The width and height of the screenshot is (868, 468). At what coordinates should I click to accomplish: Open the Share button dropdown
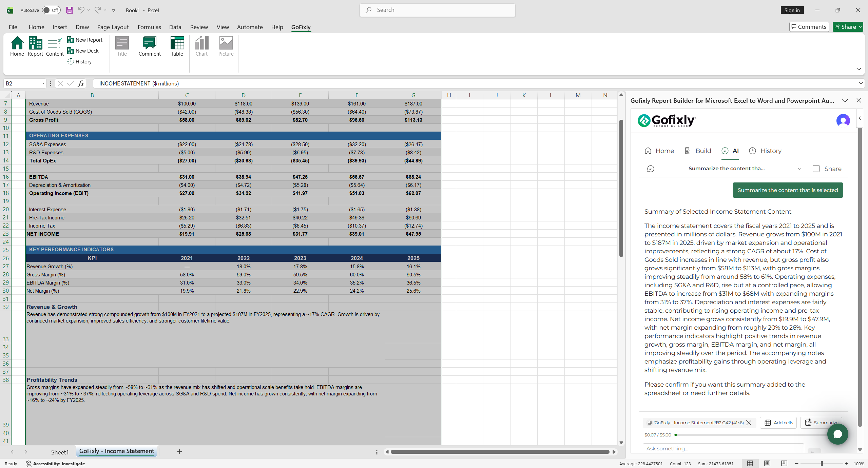[861, 27]
